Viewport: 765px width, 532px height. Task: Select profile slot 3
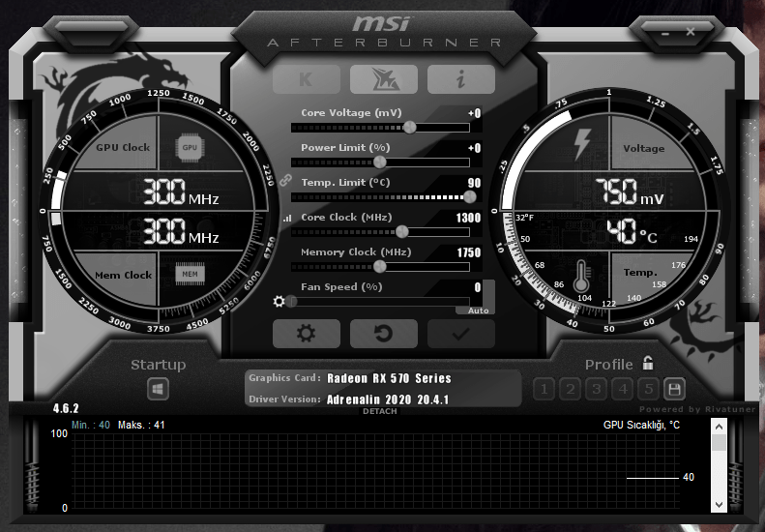pos(596,389)
